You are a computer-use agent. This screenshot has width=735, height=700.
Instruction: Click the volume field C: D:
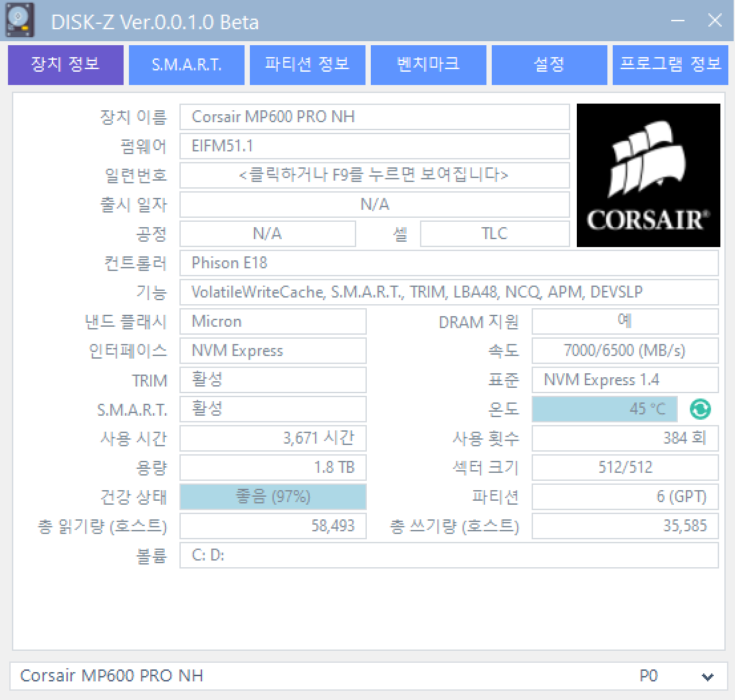pos(449,555)
